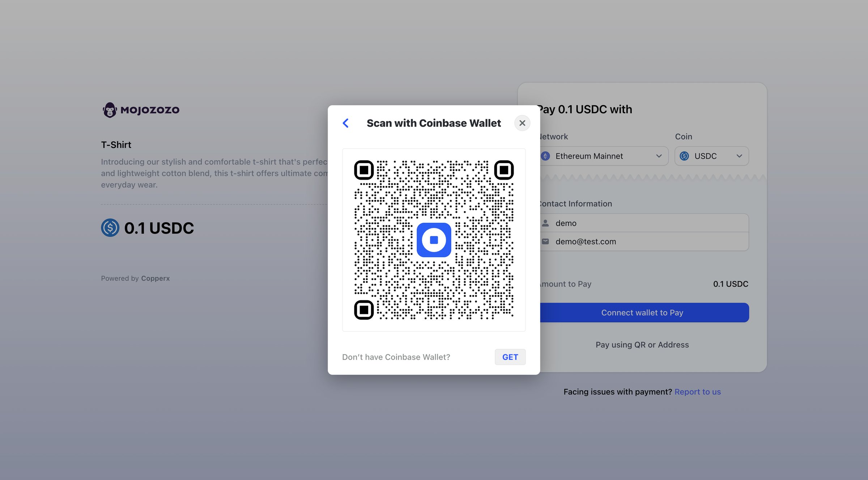Click the USDC coin icon in dropdown
Viewport: 868px width, 480px height.
pyautogui.click(x=684, y=156)
